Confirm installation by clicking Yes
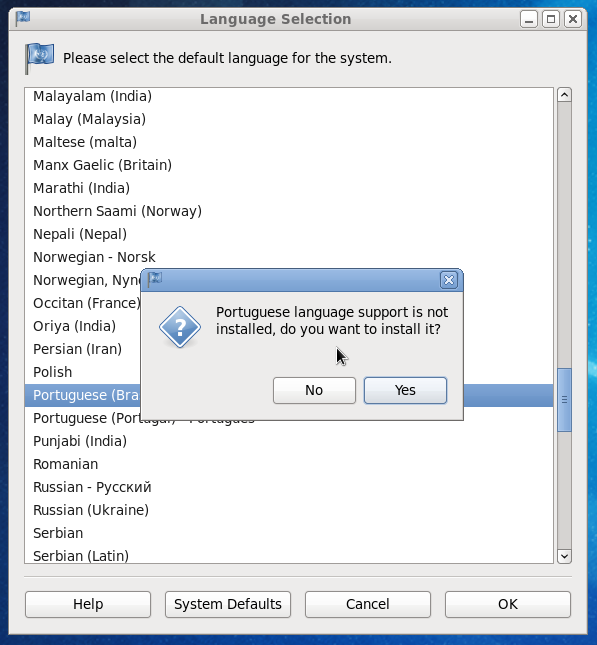Image resolution: width=597 pixels, height=645 pixels. coord(405,390)
